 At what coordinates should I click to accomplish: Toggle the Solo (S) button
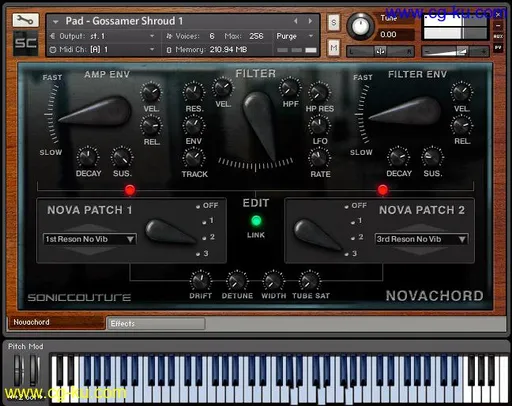coord(333,22)
